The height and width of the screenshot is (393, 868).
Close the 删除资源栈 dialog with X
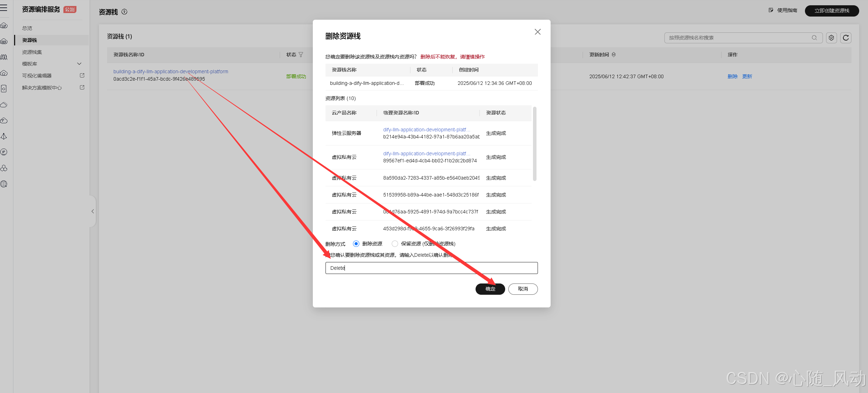(x=538, y=32)
